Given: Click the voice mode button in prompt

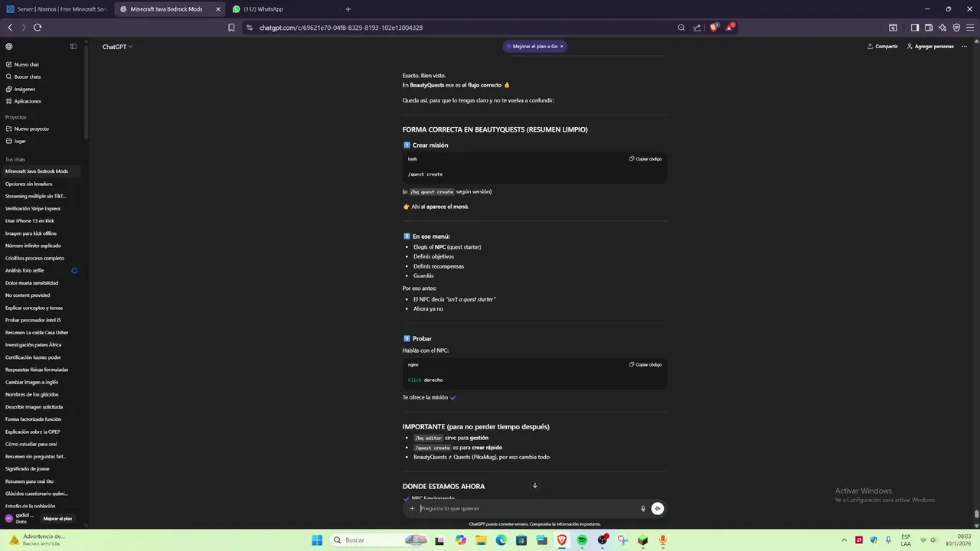Looking at the screenshot, I should 657,508.
